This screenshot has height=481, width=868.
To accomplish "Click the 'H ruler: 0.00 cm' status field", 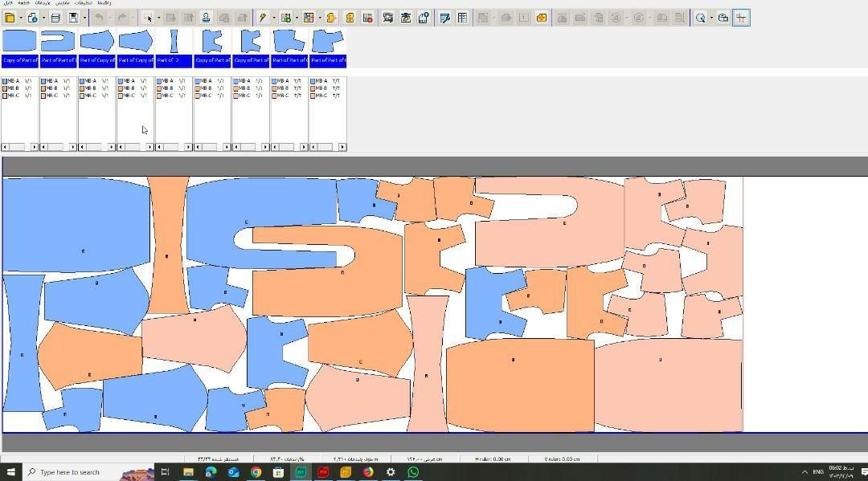I will (x=493, y=459).
